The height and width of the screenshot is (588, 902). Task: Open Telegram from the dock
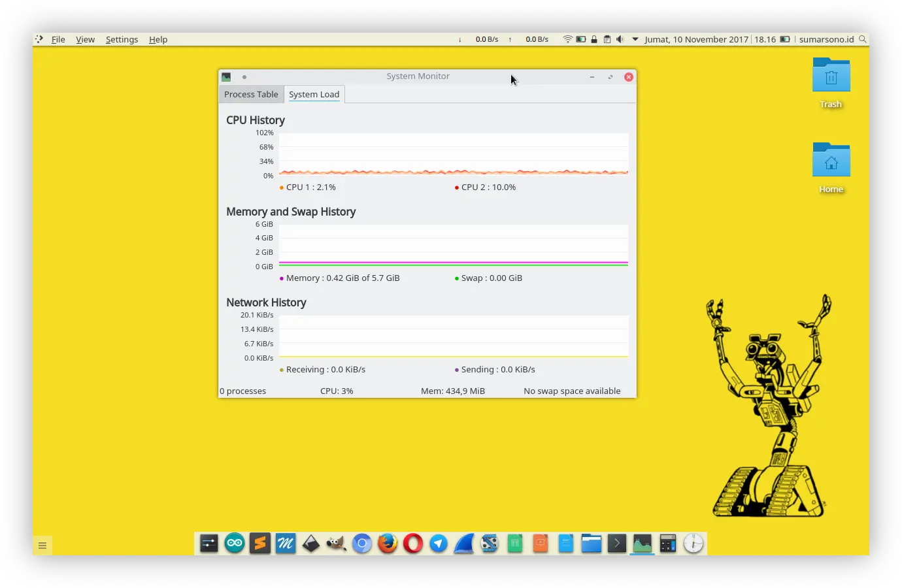click(x=438, y=543)
